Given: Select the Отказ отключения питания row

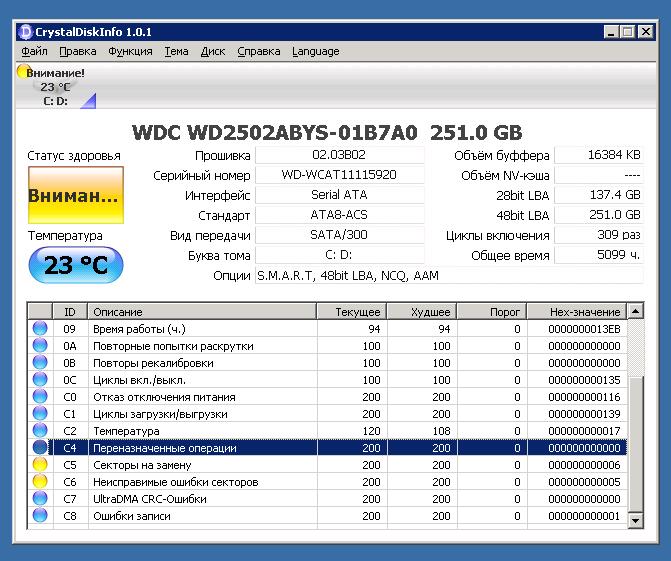Looking at the screenshot, I should pos(327,397).
